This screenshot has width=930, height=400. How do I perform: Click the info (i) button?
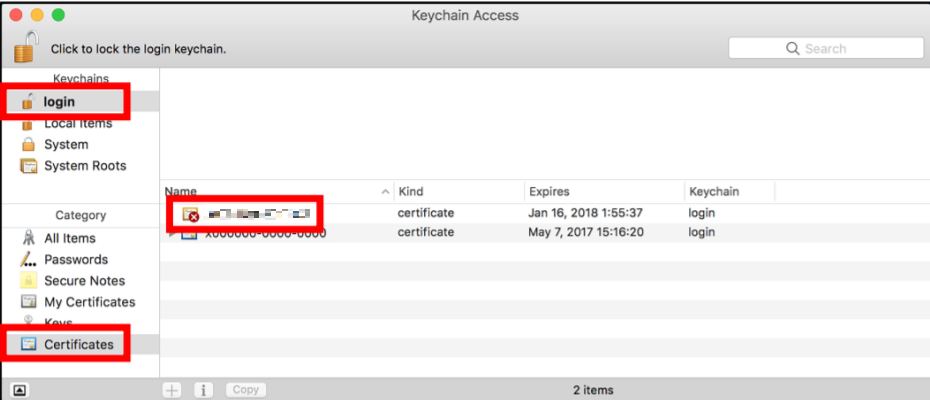(202, 390)
